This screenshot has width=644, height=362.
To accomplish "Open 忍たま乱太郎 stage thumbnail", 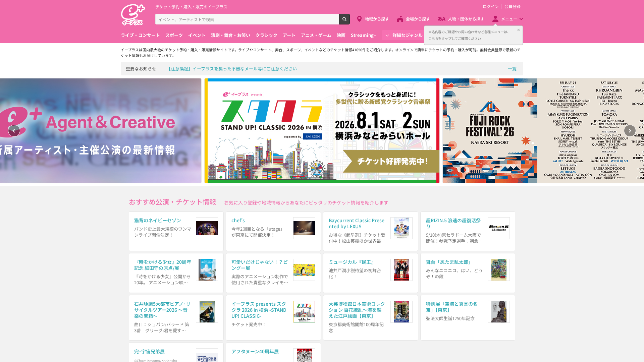I will (499, 270).
